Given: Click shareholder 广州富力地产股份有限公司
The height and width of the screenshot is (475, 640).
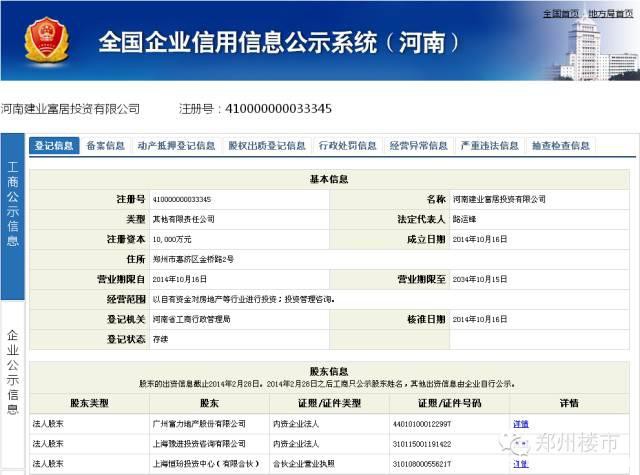Looking at the screenshot, I should [199, 424].
